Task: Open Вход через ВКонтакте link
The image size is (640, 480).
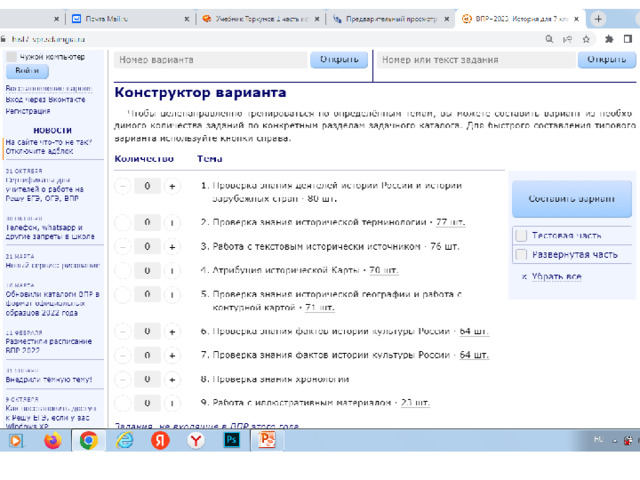Action: click(45, 100)
